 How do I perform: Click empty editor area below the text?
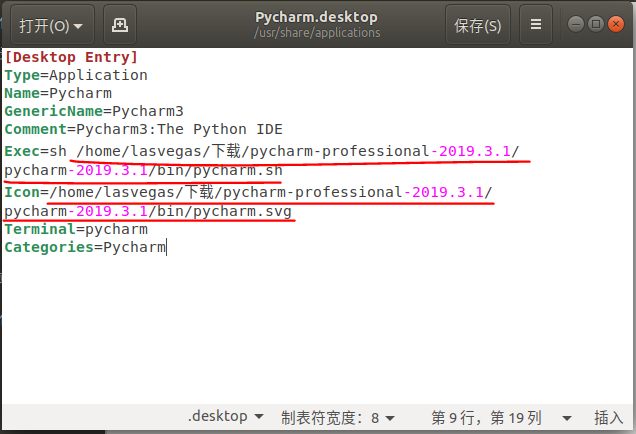(x=318, y=329)
